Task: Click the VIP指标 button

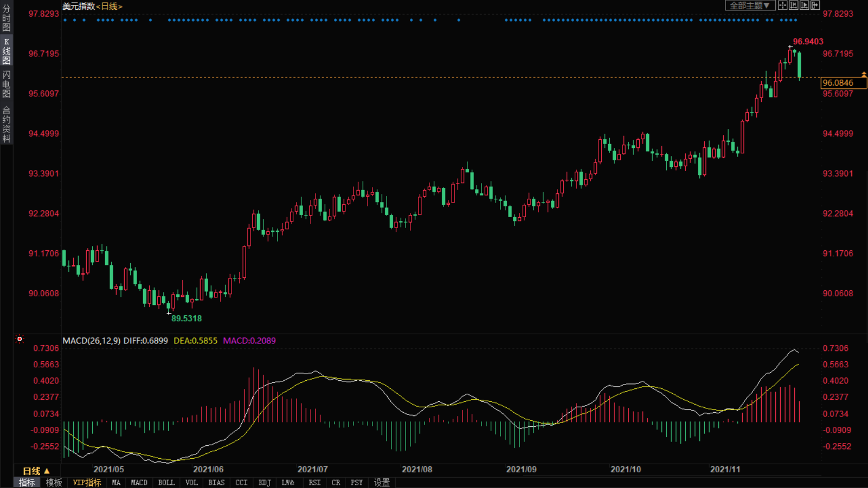Action: point(87,483)
